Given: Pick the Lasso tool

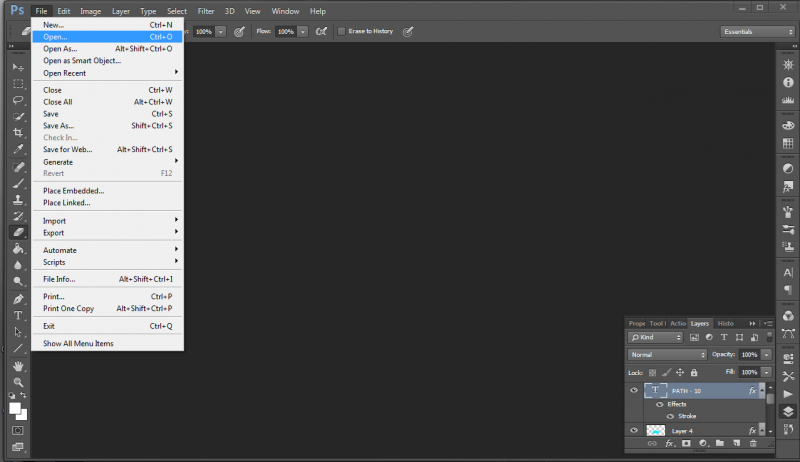Looking at the screenshot, I should pyautogui.click(x=18, y=100).
